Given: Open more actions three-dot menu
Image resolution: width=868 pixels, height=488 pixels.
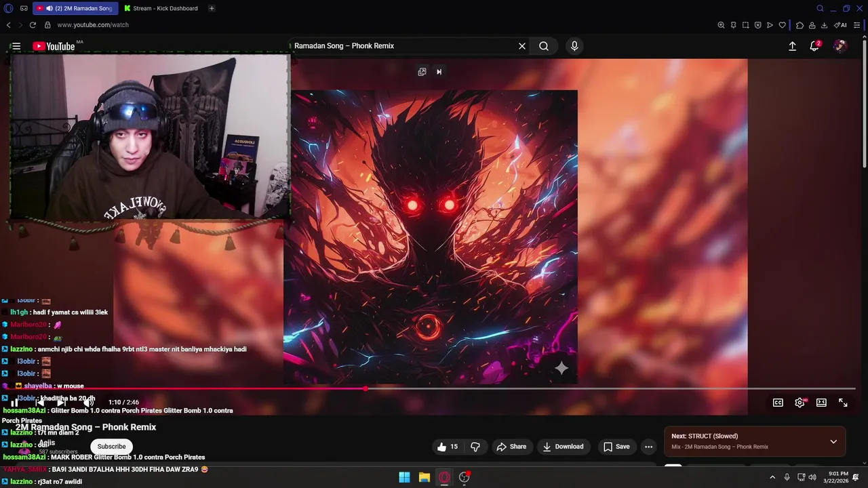Looking at the screenshot, I should coord(649,447).
